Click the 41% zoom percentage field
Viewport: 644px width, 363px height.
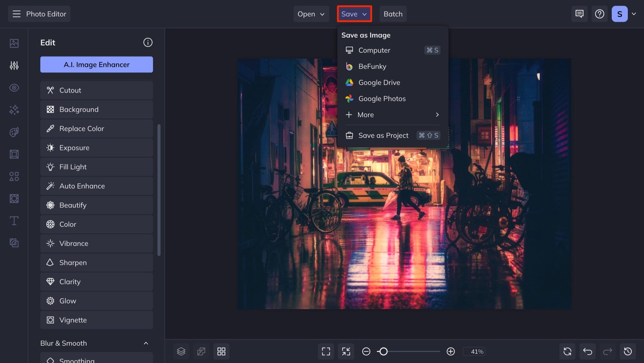(475, 351)
